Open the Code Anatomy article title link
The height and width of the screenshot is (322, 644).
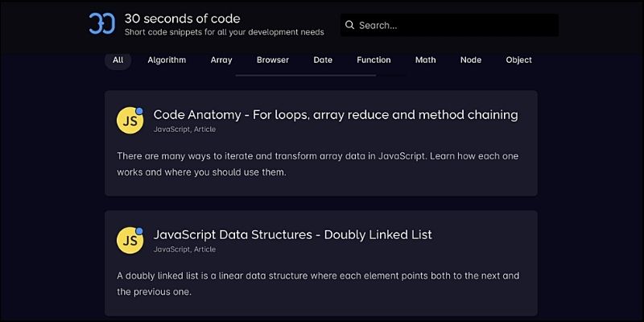tap(335, 114)
